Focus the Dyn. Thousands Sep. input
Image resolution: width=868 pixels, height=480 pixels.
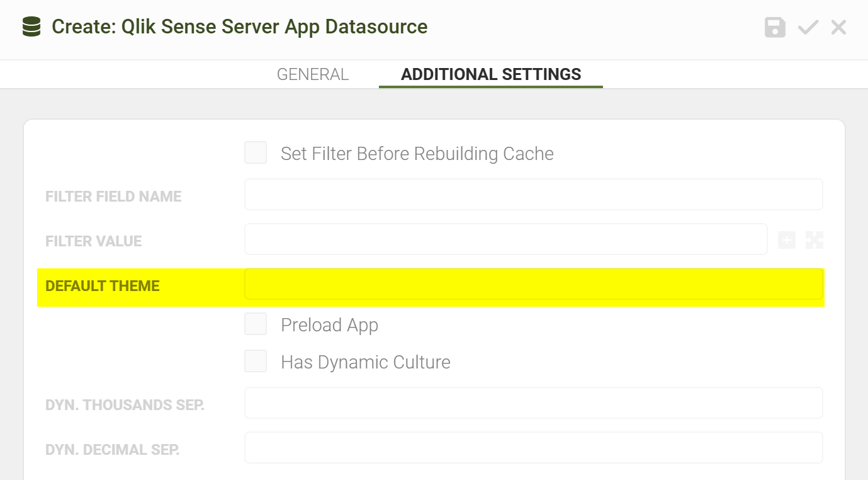pyautogui.click(x=533, y=403)
